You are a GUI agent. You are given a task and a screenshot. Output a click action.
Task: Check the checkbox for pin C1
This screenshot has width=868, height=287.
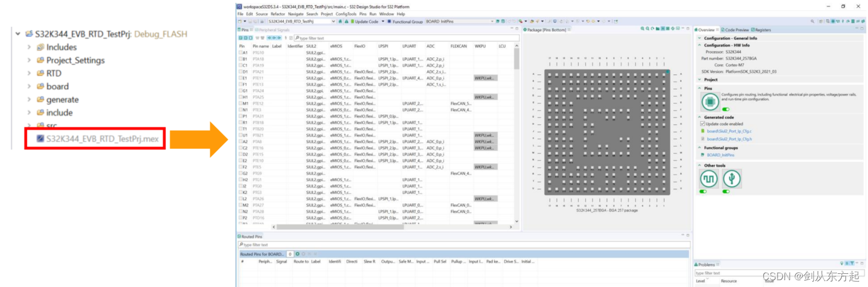tap(241, 65)
